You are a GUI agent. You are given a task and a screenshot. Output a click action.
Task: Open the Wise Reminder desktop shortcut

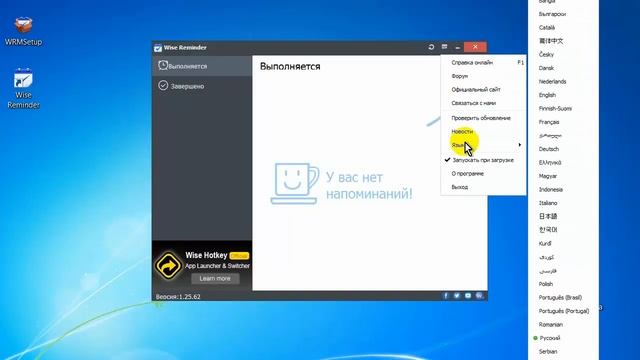23,89
